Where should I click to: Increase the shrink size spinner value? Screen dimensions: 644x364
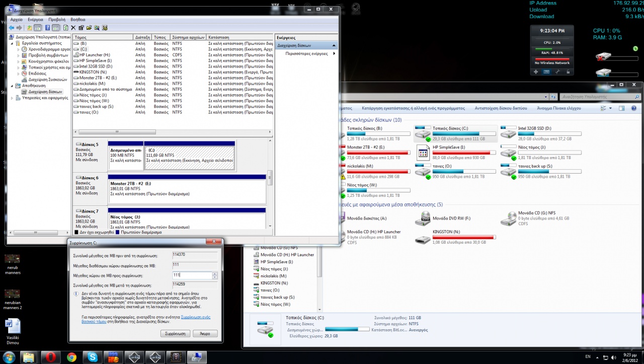[x=215, y=274]
